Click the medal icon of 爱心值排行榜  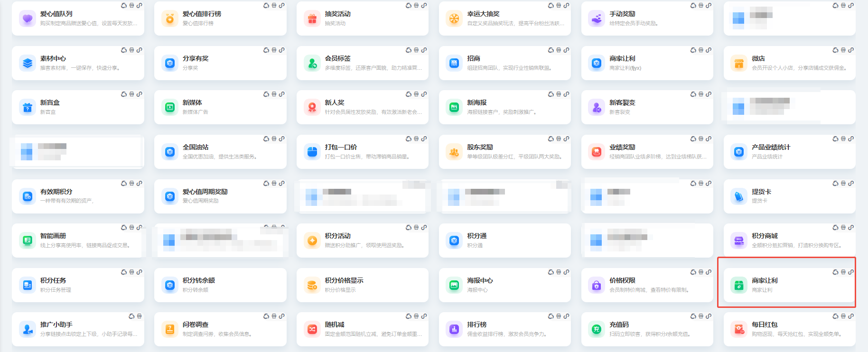[170, 19]
